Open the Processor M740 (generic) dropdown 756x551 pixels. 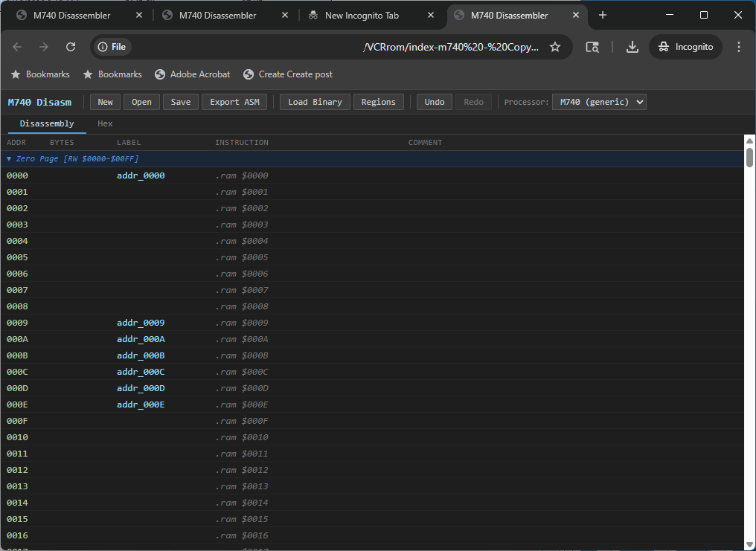[599, 102]
